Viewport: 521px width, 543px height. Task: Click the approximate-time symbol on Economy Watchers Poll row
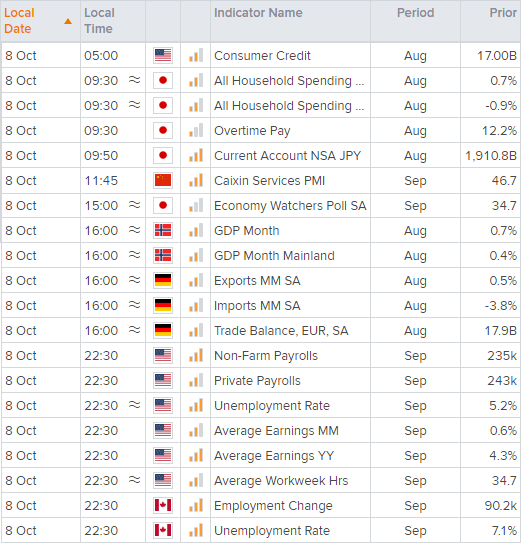coord(134,205)
